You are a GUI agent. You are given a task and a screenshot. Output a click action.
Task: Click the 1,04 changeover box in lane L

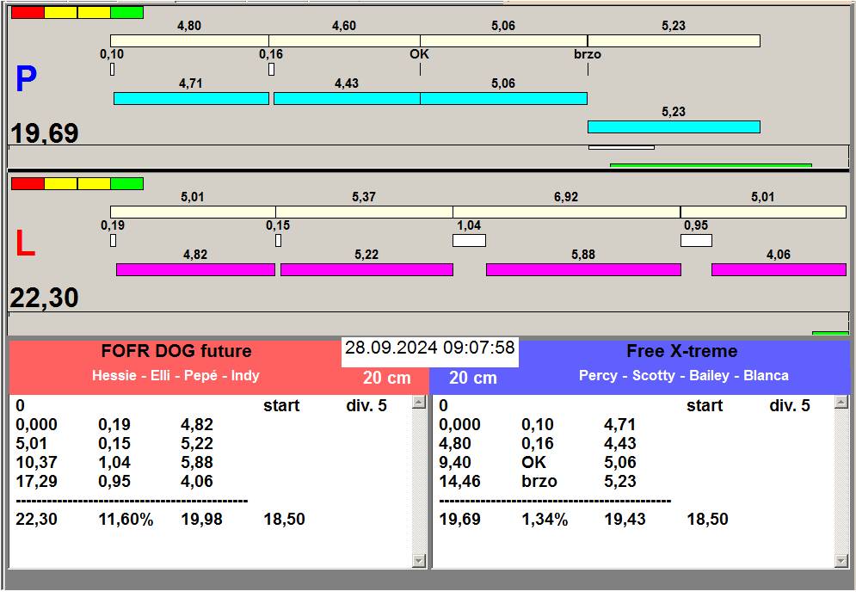click(x=469, y=240)
